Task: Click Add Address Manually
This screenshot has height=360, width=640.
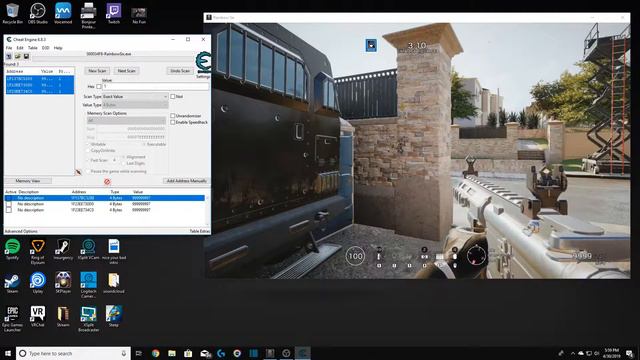Action: [187, 180]
